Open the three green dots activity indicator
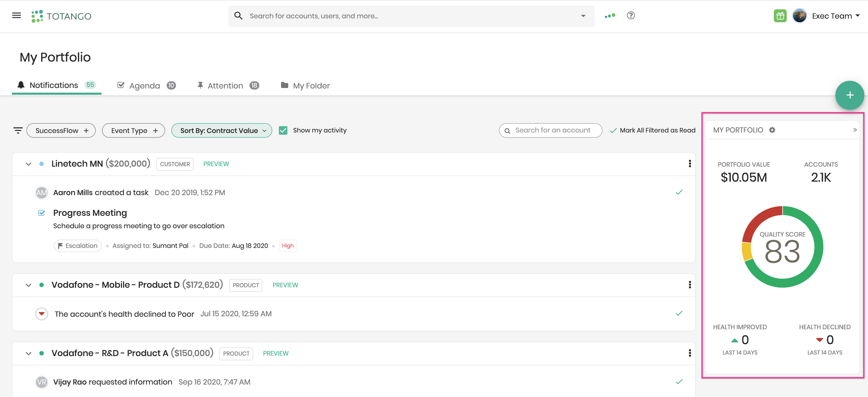Viewport: 868px width, 397px height. click(610, 16)
